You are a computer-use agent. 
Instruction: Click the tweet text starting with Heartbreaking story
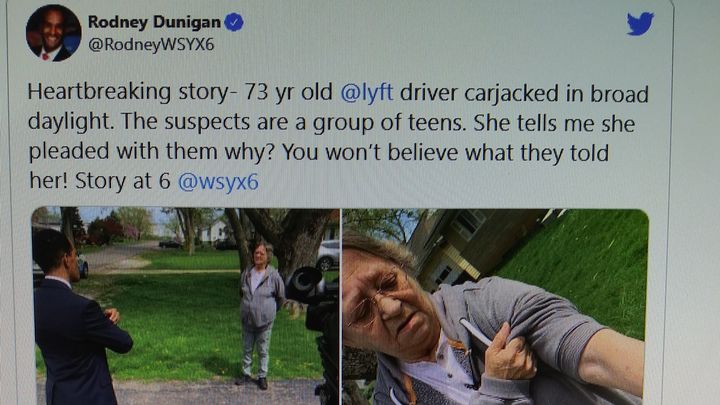[x=338, y=137]
